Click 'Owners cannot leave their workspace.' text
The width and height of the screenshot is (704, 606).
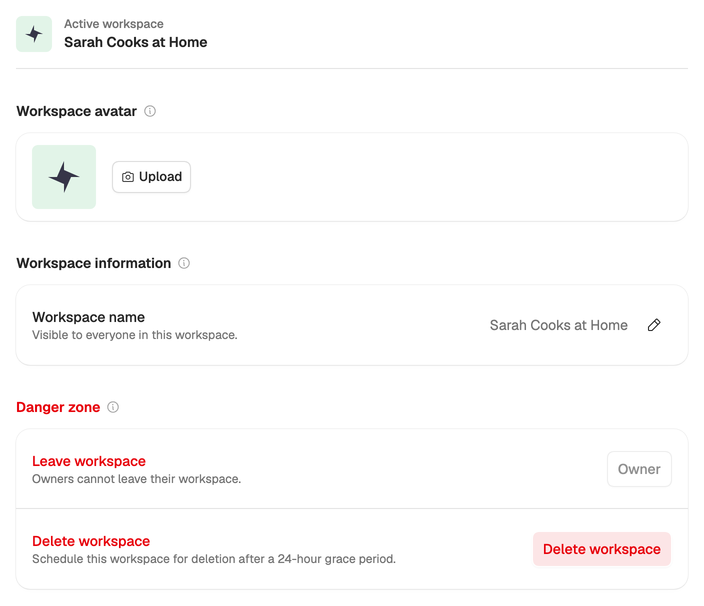pyautogui.click(x=136, y=479)
